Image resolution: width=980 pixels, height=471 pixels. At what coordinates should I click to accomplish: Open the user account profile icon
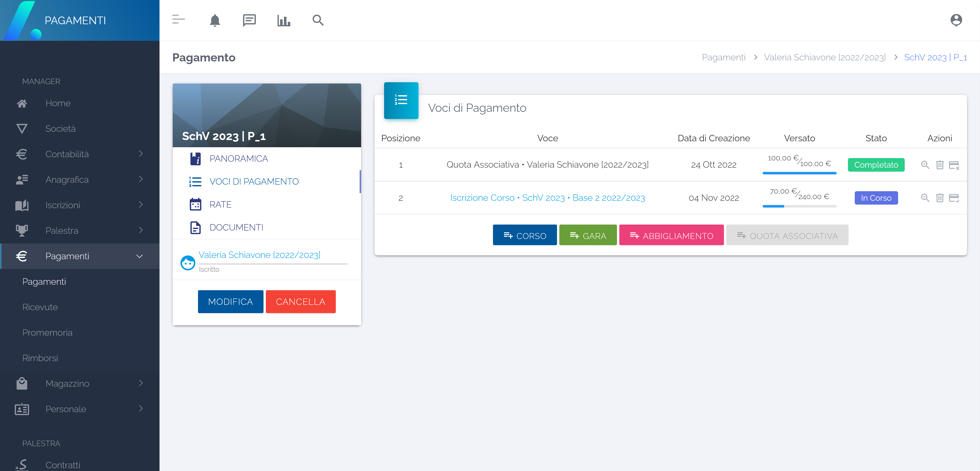pyautogui.click(x=956, y=20)
